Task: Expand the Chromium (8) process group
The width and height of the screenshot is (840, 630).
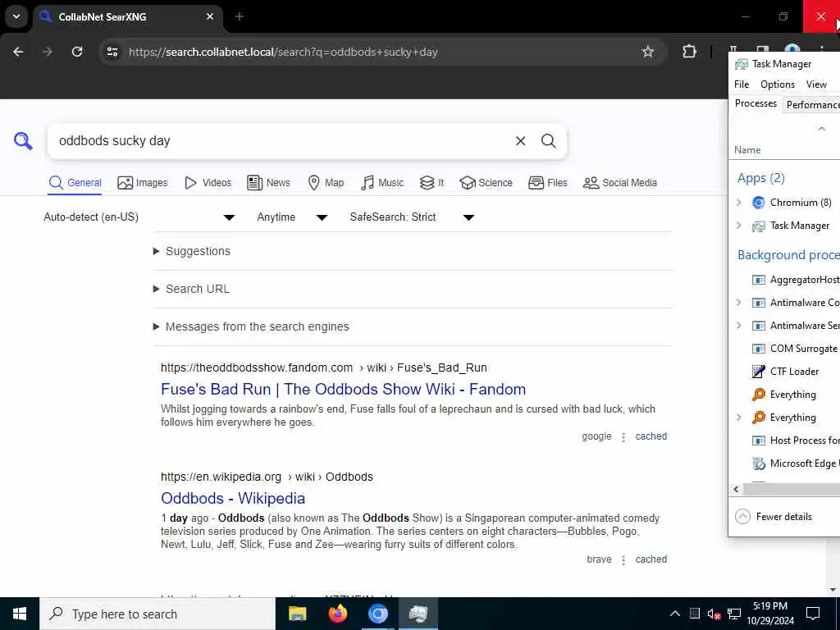Action: 739,203
